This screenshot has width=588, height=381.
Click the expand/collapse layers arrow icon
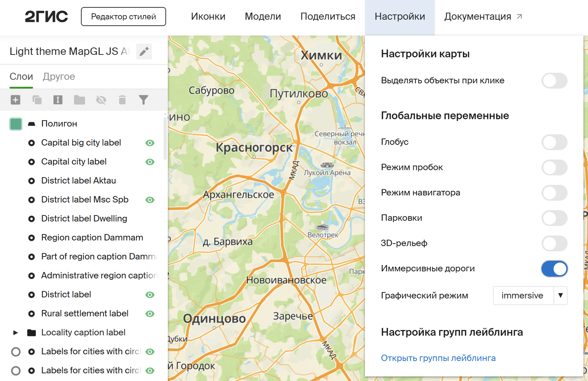pos(58,100)
